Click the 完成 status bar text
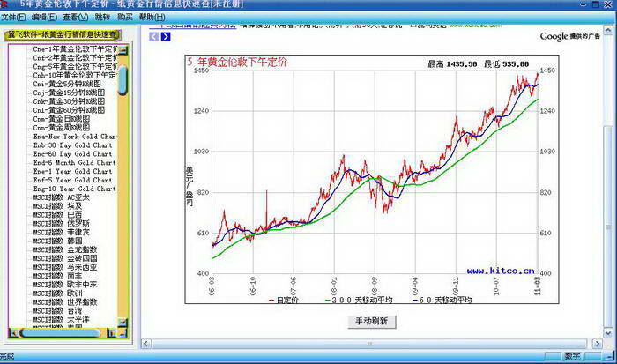617x364 pixels. (x=7, y=356)
